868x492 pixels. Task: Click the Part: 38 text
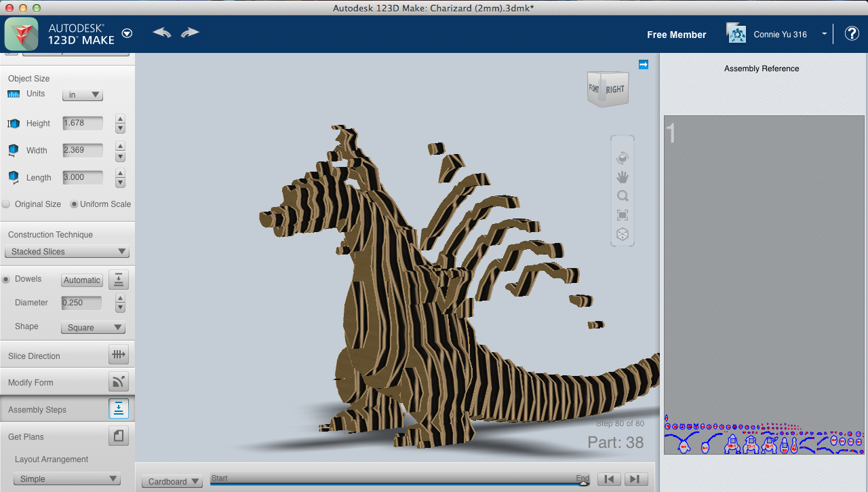(616, 442)
